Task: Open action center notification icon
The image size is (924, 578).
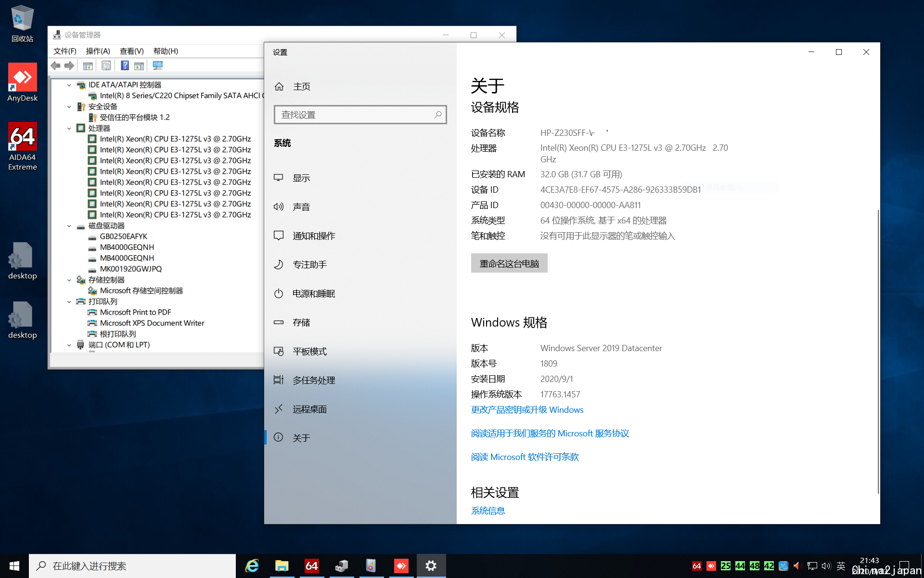Action: (x=904, y=566)
